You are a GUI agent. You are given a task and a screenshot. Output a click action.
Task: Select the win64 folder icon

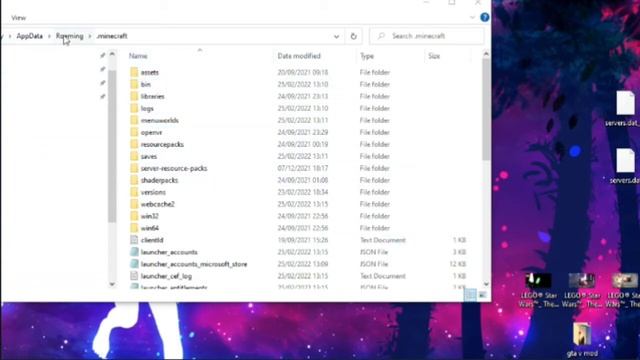[x=134, y=228]
